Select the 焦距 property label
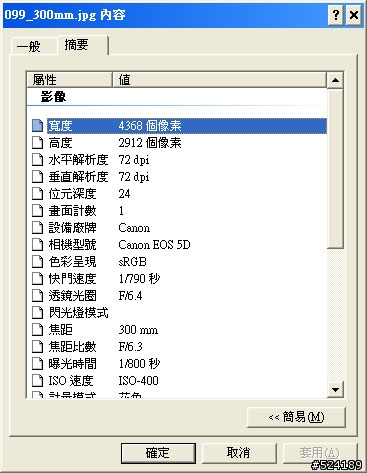The height and width of the screenshot is (473, 367). (60, 330)
